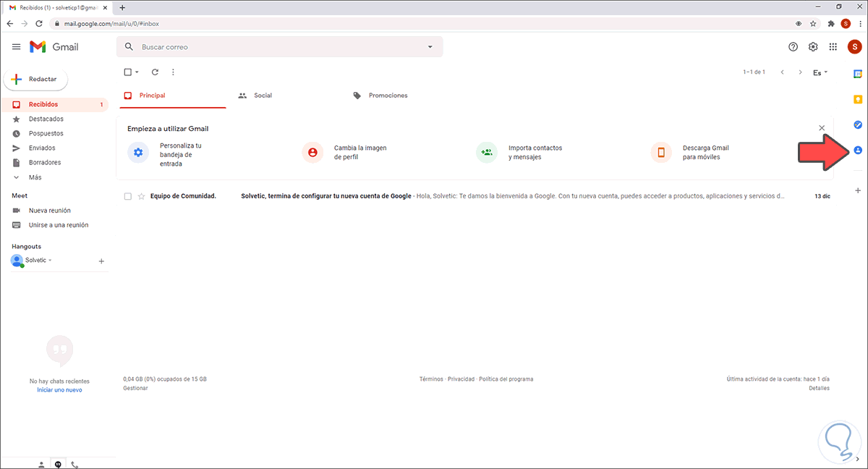Screen dimensions: 868x469
Task: Open the More options three dots
Action: (x=172, y=72)
